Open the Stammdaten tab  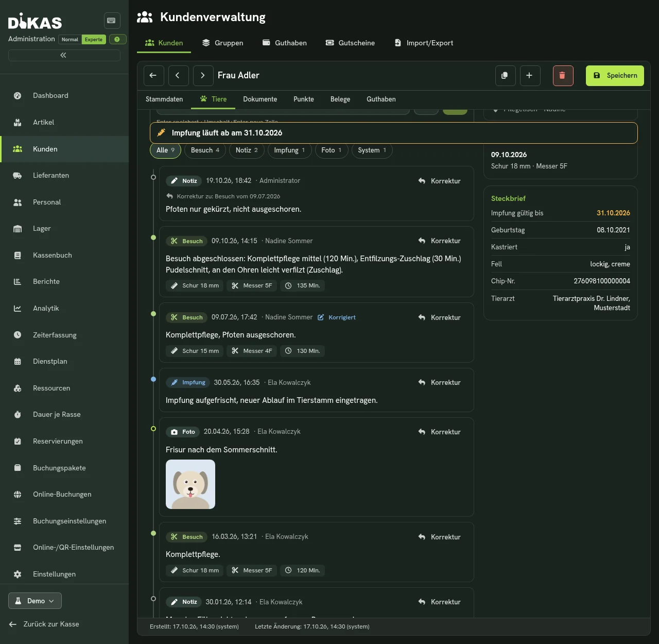pyautogui.click(x=164, y=99)
